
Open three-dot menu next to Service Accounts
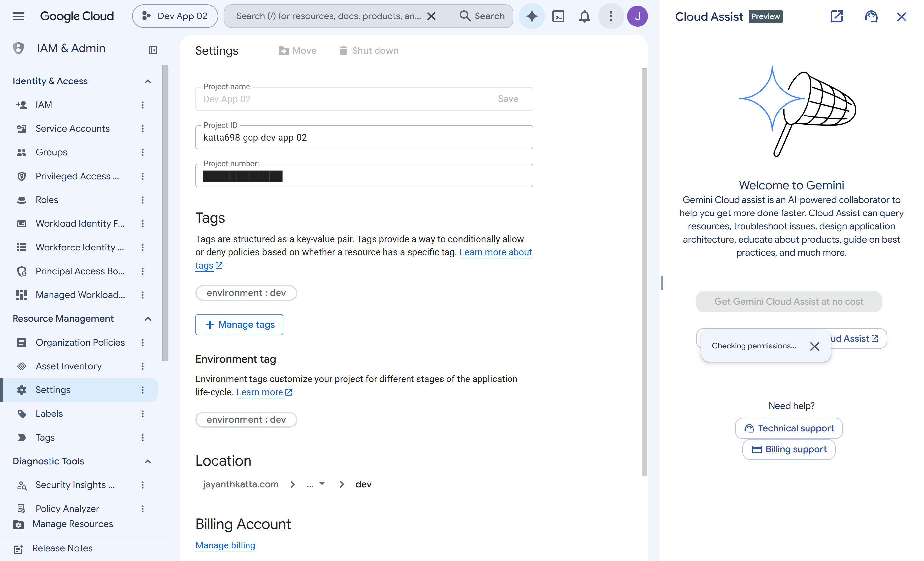pyautogui.click(x=143, y=129)
